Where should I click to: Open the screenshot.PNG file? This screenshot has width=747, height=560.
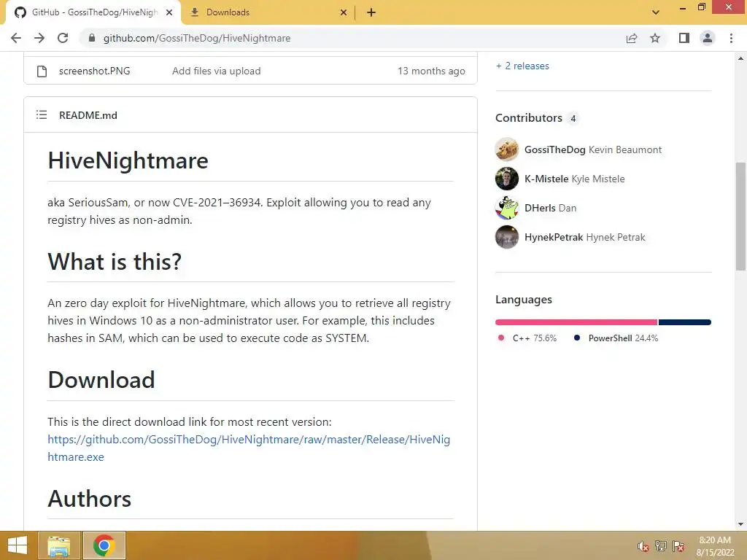point(94,71)
